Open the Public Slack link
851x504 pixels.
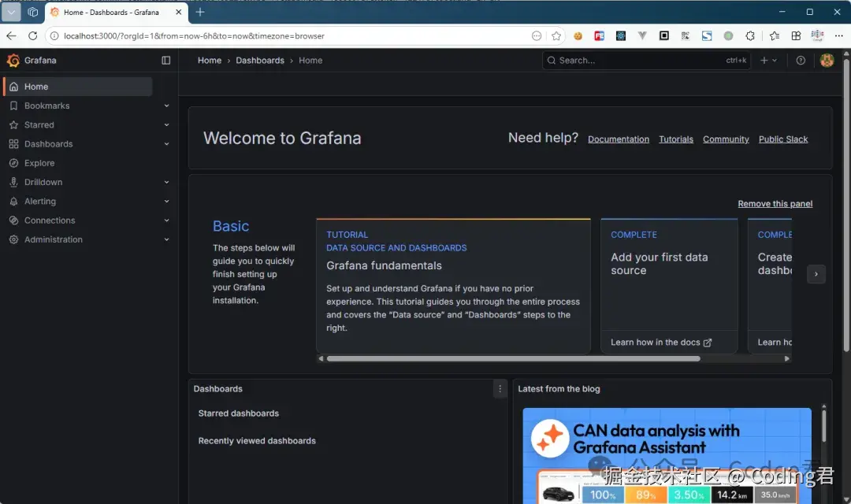pyautogui.click(x=782, y=139)
